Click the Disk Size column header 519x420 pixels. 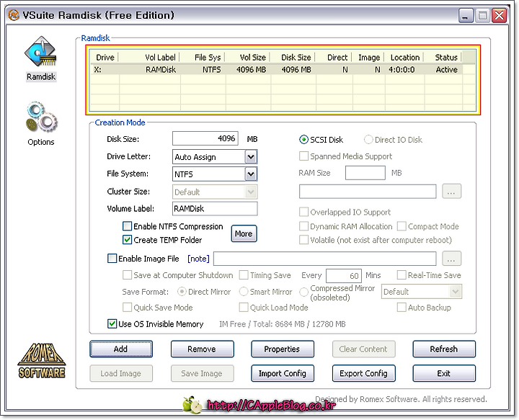click(x=293, y=57)
